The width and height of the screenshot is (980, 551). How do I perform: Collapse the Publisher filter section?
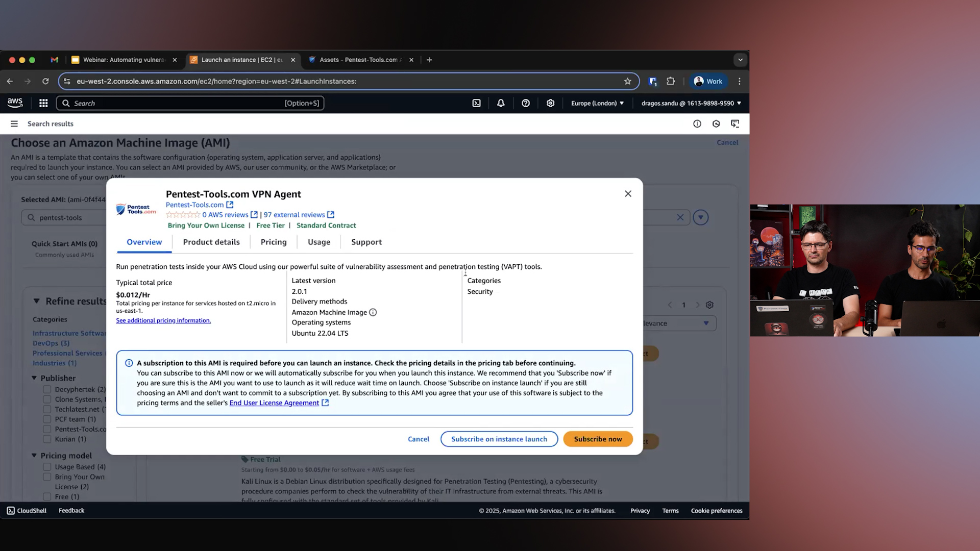pos(34,378)
